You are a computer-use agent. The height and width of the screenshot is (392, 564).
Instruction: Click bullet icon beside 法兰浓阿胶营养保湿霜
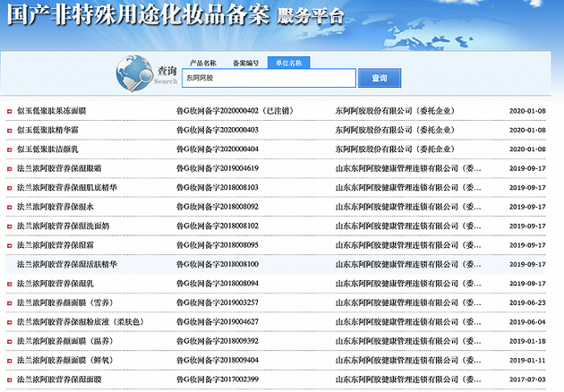coord(7,245)
